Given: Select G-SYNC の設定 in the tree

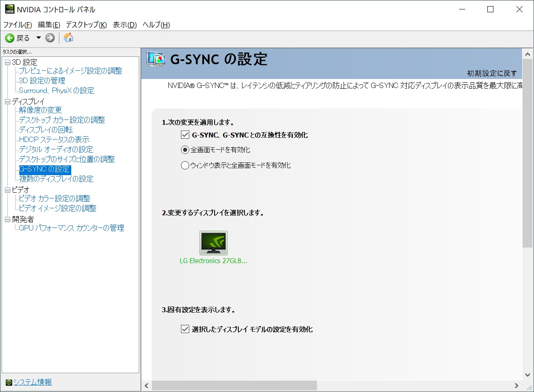Looking at the screenshot, I should point(45,169).
